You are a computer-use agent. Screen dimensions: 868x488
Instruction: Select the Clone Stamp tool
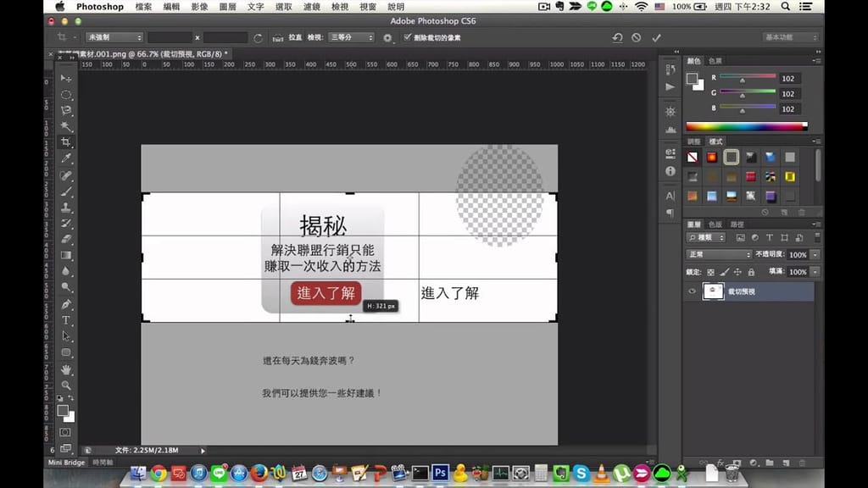[x=66, y=208]
